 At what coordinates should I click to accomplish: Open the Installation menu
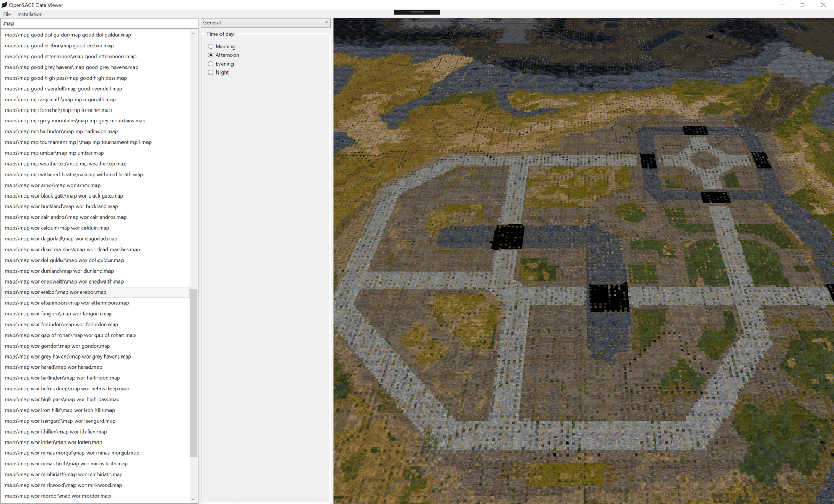30,14
